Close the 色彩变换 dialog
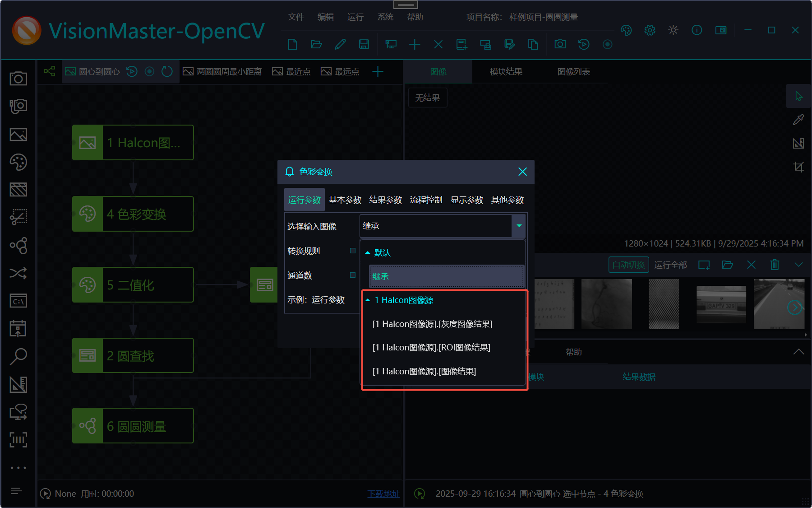 coord(522,172)
